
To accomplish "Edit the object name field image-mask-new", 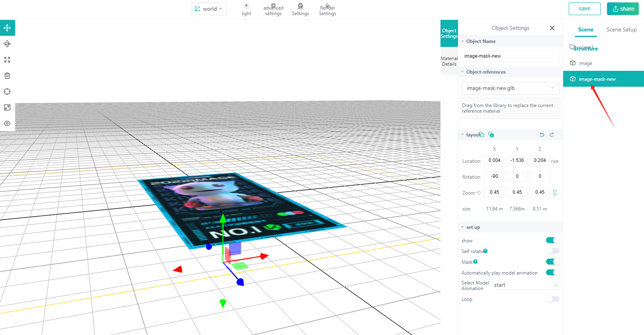I will click(510, 56).
